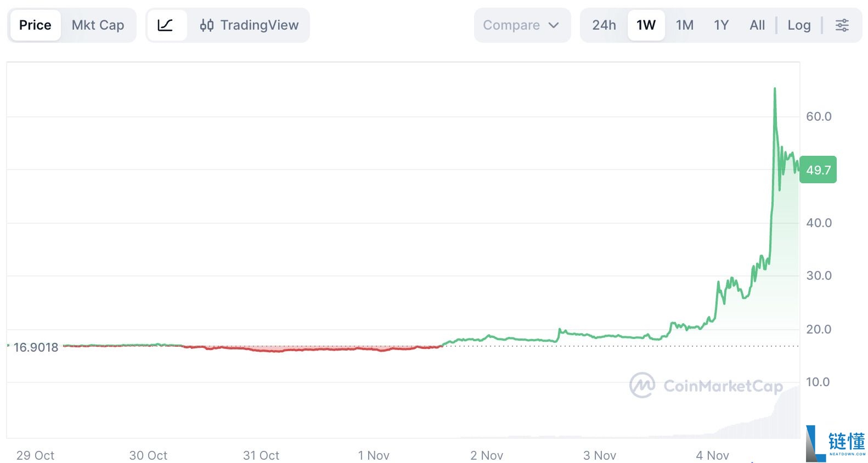Toggle back to Price view
868x463 pixels.
point(35,25)
